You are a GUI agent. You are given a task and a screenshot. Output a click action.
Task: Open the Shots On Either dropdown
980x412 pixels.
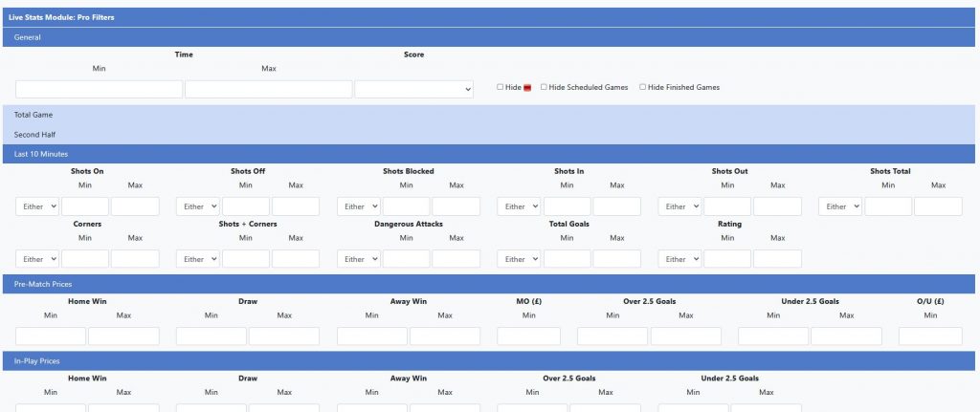(x=38, y=206)
